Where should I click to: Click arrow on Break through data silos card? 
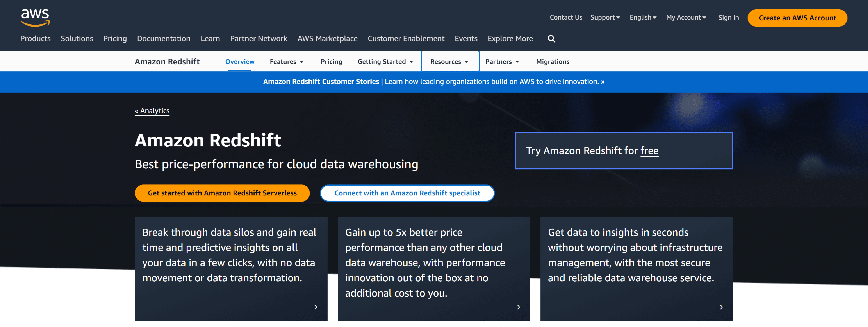tap(316, 307)
